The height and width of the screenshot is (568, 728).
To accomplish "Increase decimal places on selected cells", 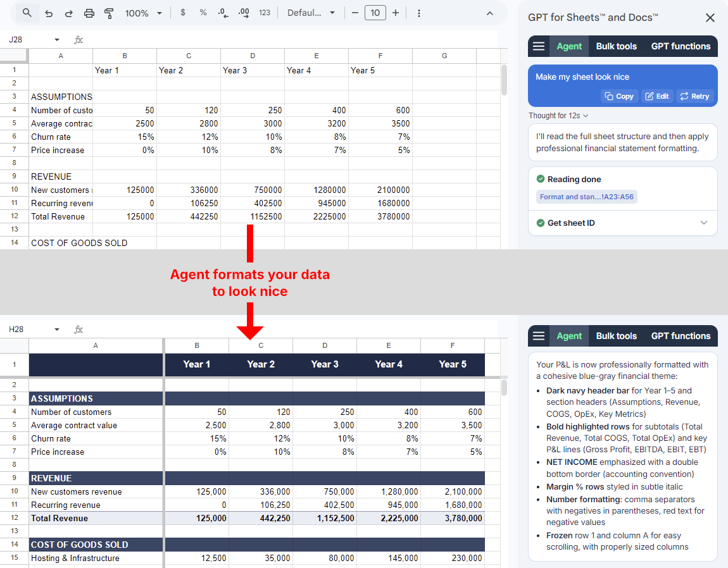I will tap(243, 13).
